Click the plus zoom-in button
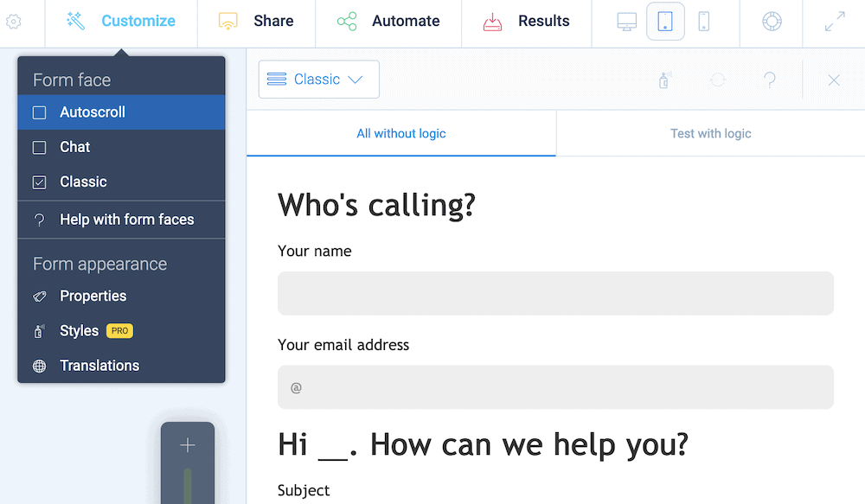The width and height of the screenshot is (865, 504). click(188, 445)
